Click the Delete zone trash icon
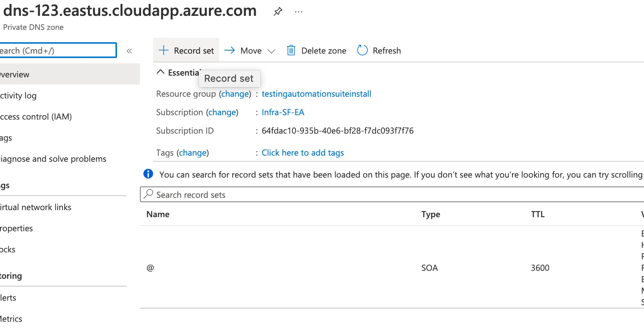This screenshot has width=644, height=335. [291, 51]
